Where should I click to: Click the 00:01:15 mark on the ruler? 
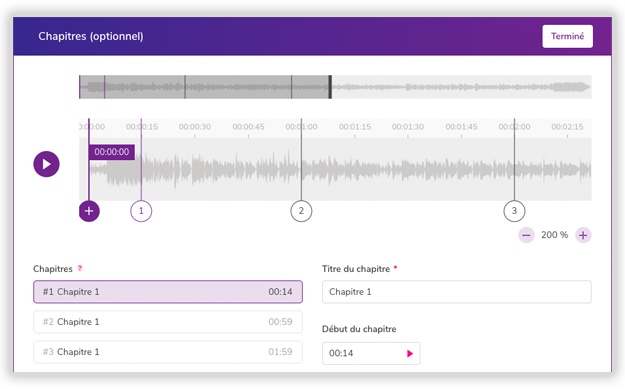355,127
